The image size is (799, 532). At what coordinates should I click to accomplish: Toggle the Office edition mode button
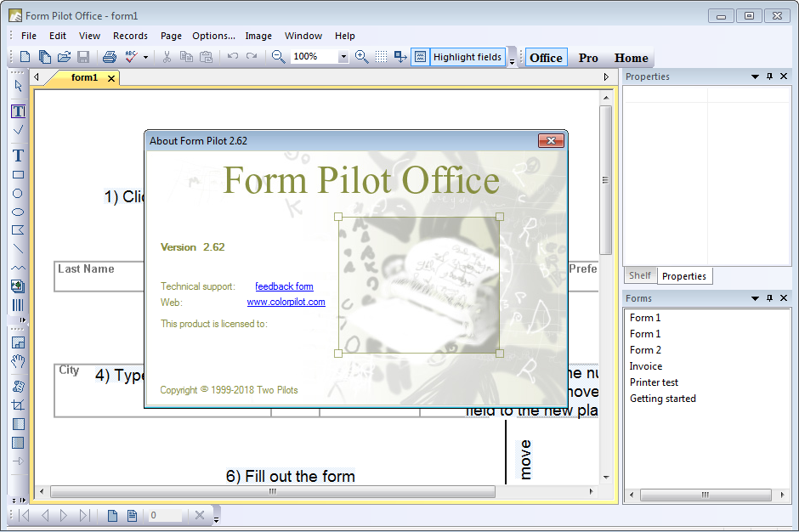pyautogui.click(x=546, y=58)
